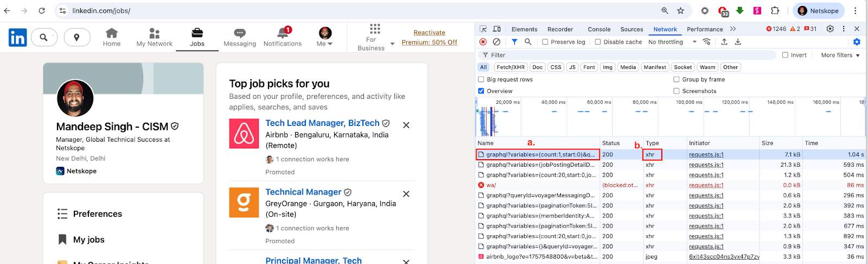
Task: Select the red wa/ blocked request row
Action: tap(671, 185)
